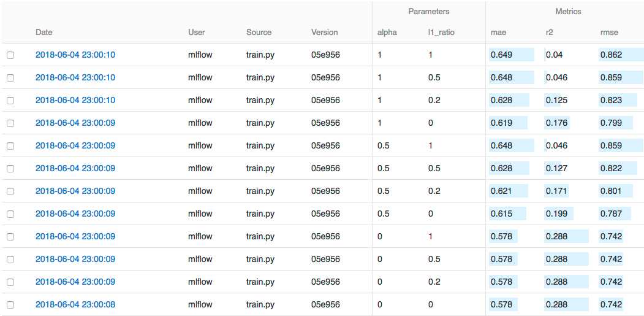Check the run with rmse 0.787
The height and width of the screenshot is (316, 644).
[10, 214]
